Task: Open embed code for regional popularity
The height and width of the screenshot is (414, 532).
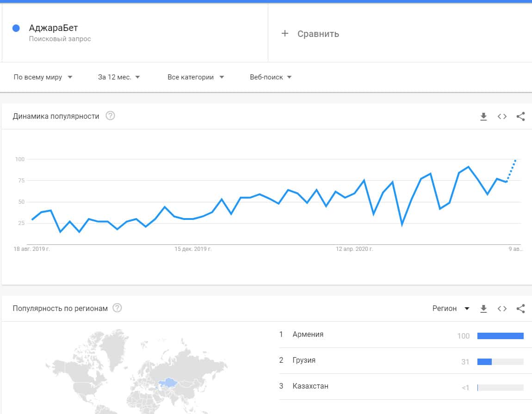Action: 502,309
